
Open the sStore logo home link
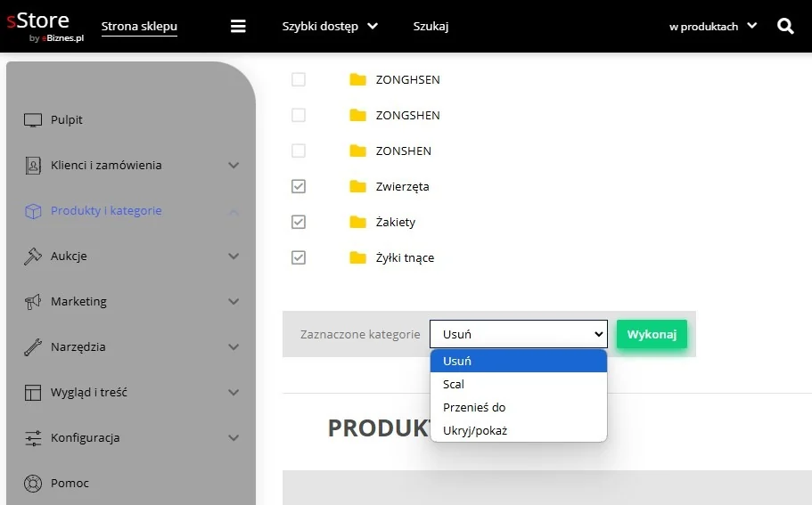(x=45, y=27)
